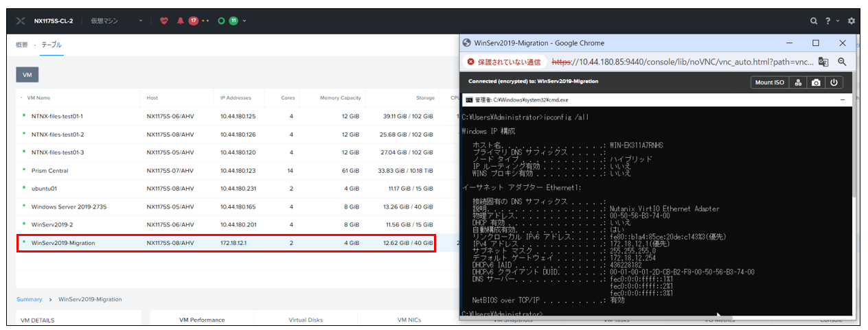868x330 pixels.
Task: Open the Prism search magnifier icon
Action: (x=814, y=21)
